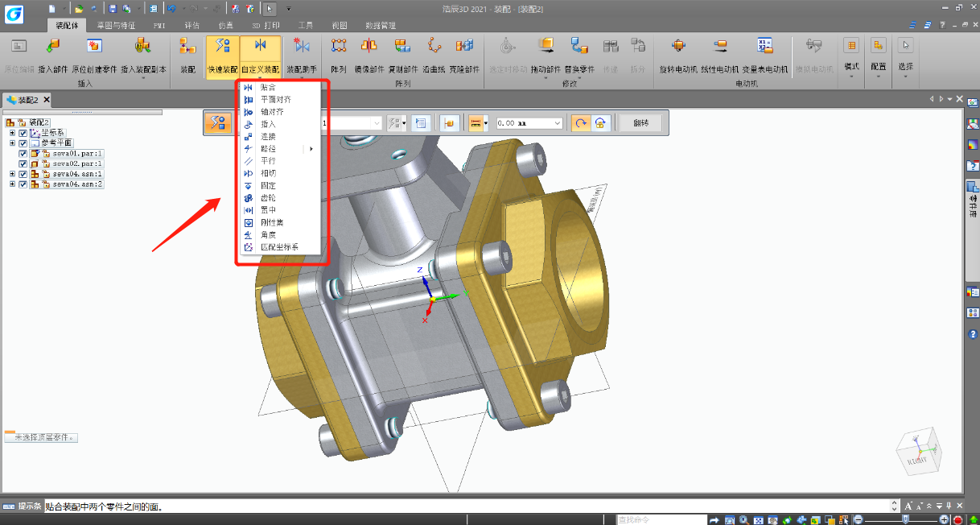Click the 镜像部件 mirror component icon
The image size is (980, 525).
click(369, 46)
